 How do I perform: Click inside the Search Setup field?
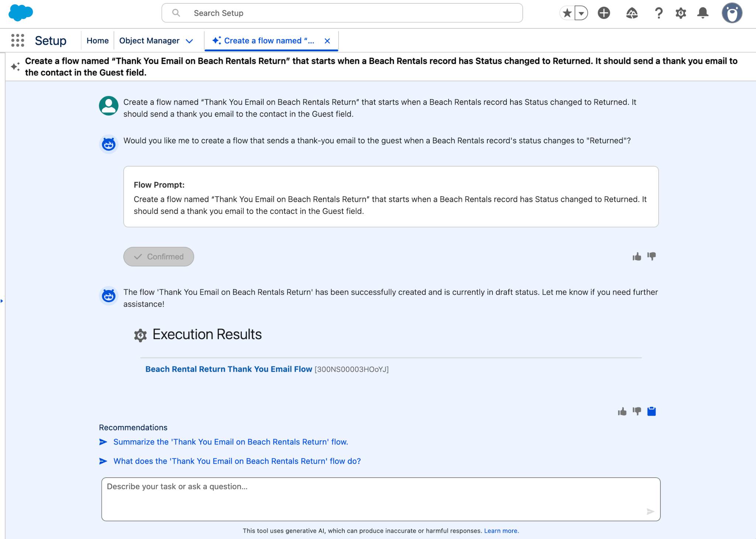click(x=342, y=13)
